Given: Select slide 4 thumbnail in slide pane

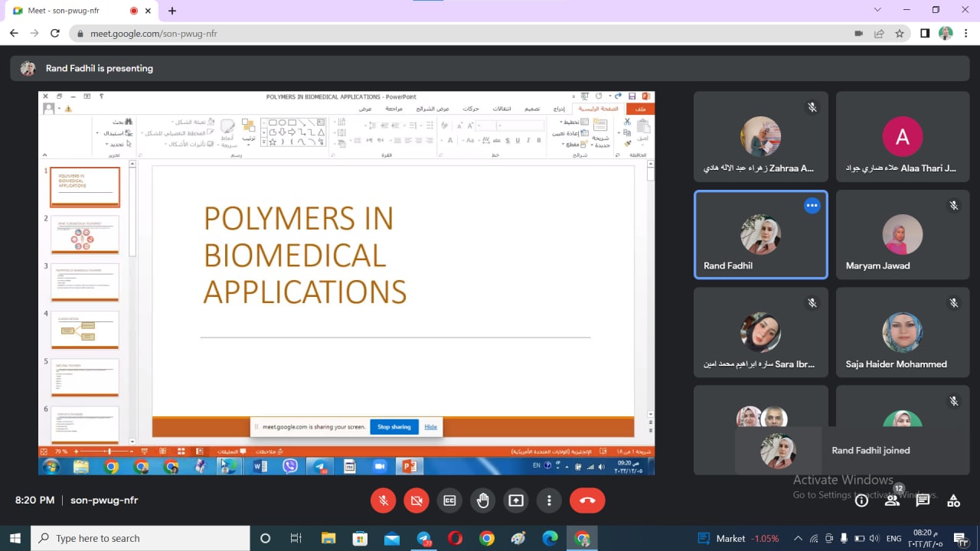Looking at the screenshot, I should point(84,330).
